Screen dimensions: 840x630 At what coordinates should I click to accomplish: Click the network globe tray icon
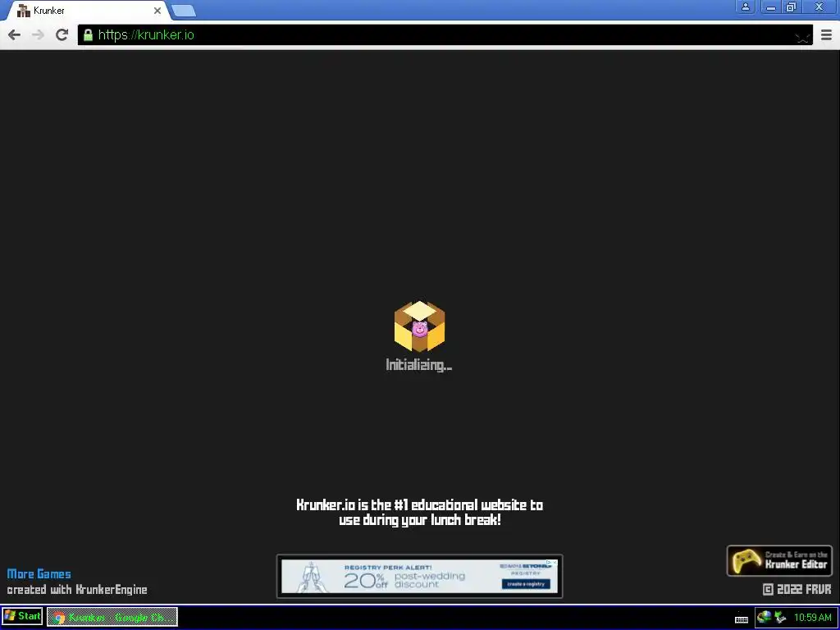764,617
